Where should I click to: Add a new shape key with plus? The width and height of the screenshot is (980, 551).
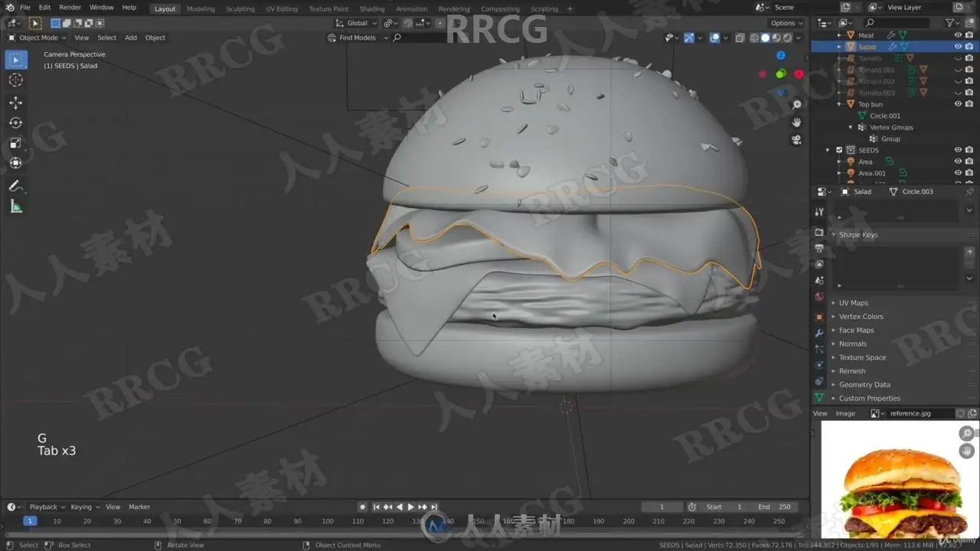click(969, 252)
